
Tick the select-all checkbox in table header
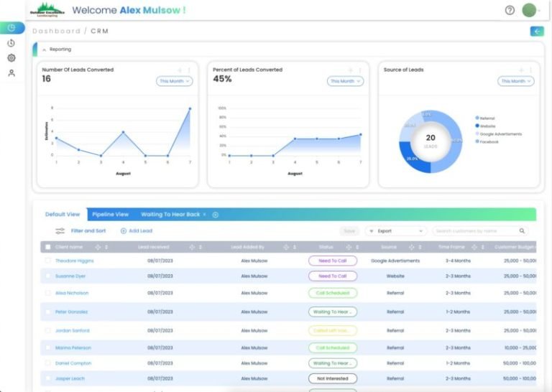(48, 247)
